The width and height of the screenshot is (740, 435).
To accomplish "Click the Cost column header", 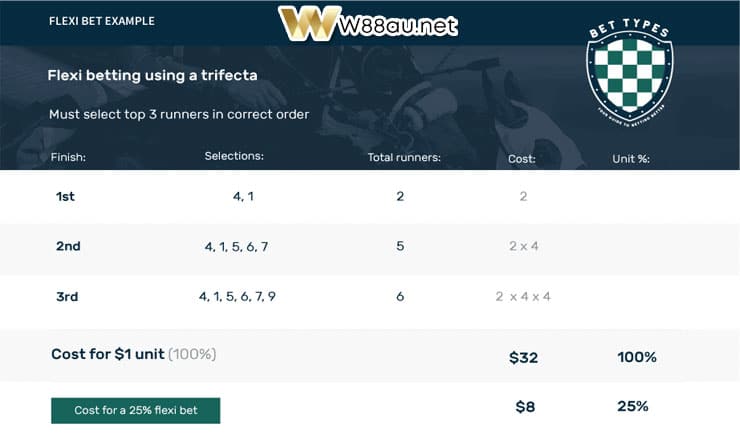I will point(522,159).
